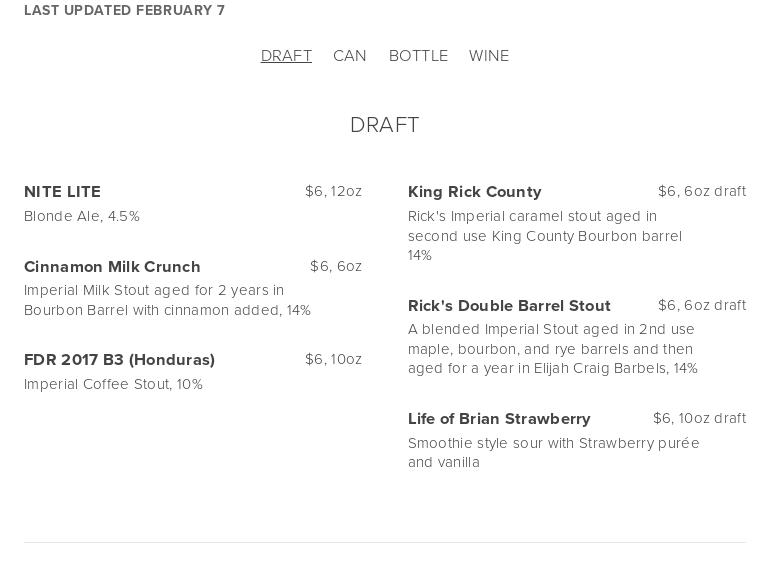Click Cinnamon Milk Crunch $6, 6oz price
The height and width of the screenshot is (569, 770).
pos(336,266)
